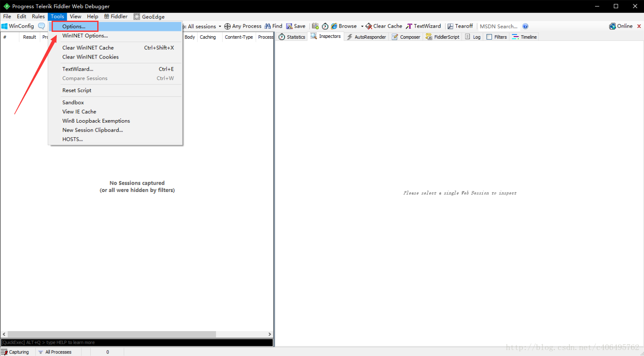Close the opened Tools menu
The image size is (644, 356).
(57, 16)
